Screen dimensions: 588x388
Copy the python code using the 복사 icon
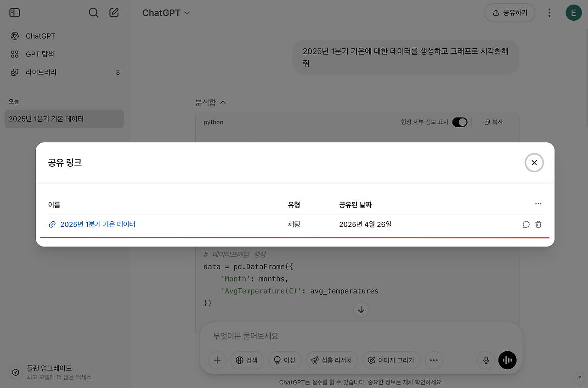point(493,122)
